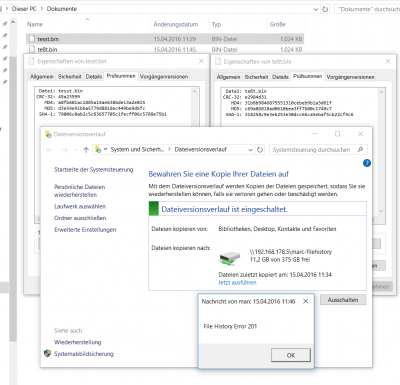The image size is (400, 385).
Task: Collapse Explorer quick access with chevron
Action: tap(13, 22)
